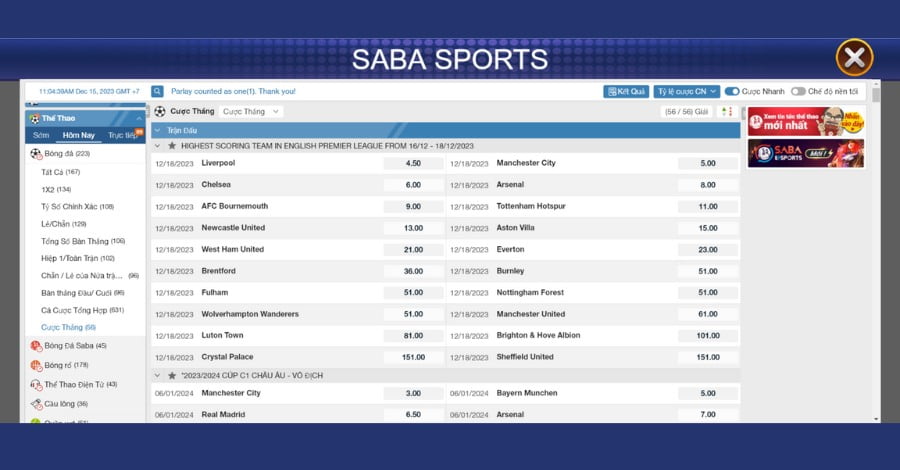
Task: Click the Bóng Đá Saba sport icon
Action: tap(36, 345)
